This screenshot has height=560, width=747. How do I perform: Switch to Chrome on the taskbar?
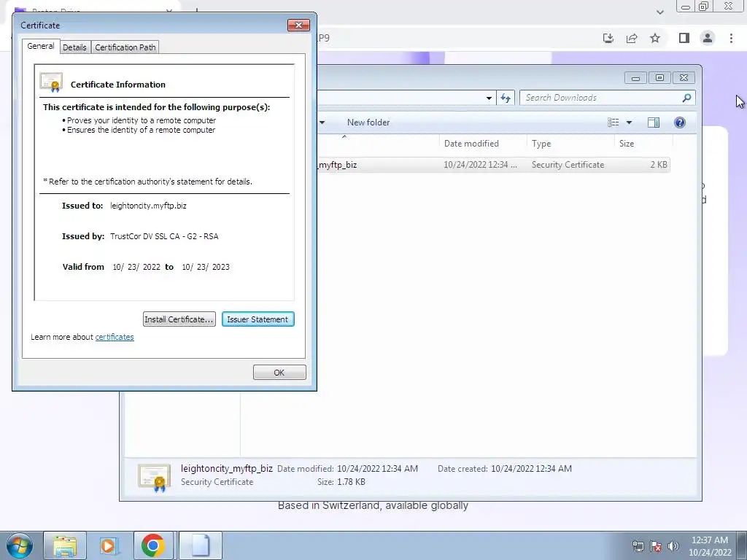[x=153, y=545]
